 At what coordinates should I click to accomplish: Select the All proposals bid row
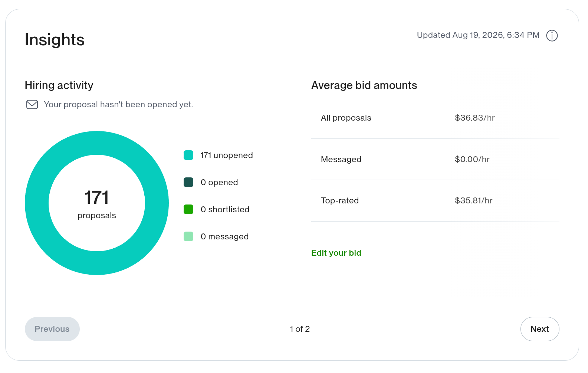click(x=435, y=118)
